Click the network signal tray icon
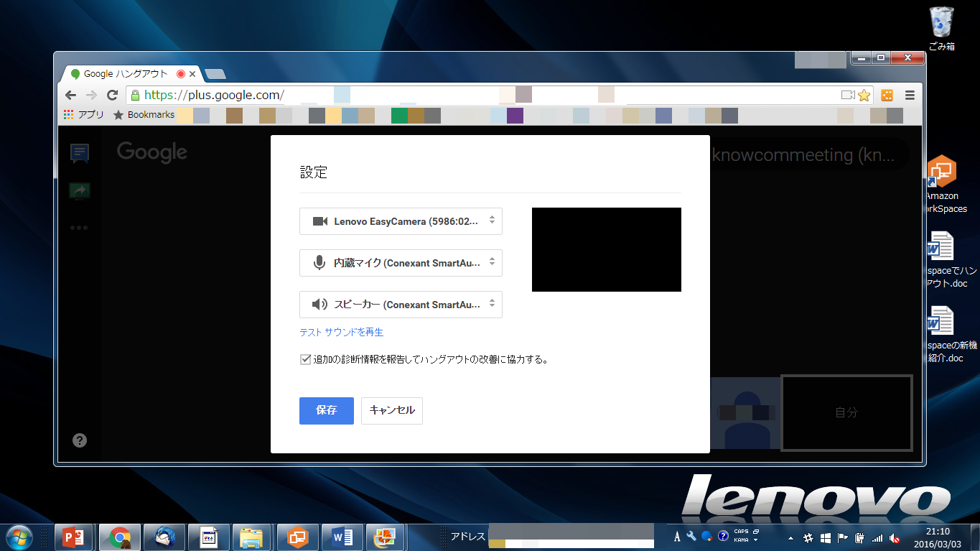The image size is (980, 551). tap(877, 537)
